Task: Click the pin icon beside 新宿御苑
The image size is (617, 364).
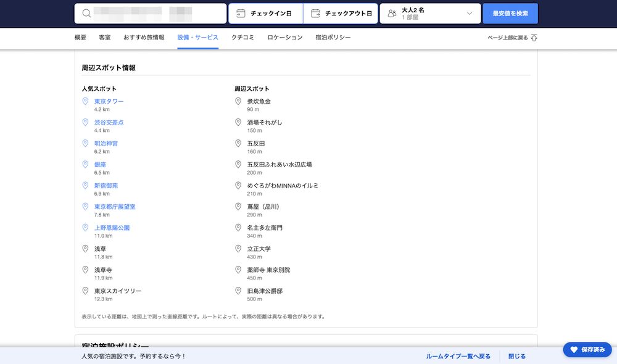Action: click(x=85, y=185)
